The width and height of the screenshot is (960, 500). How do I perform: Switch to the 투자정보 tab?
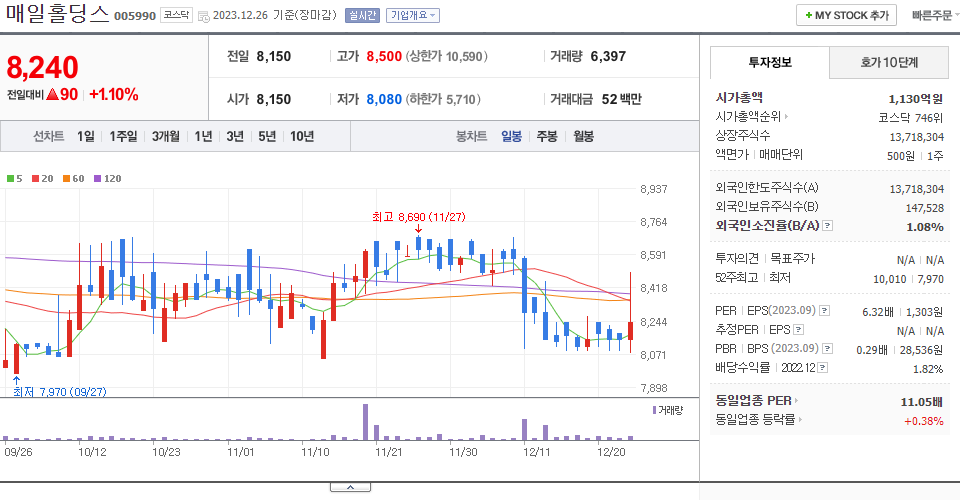tap(770, 62)
